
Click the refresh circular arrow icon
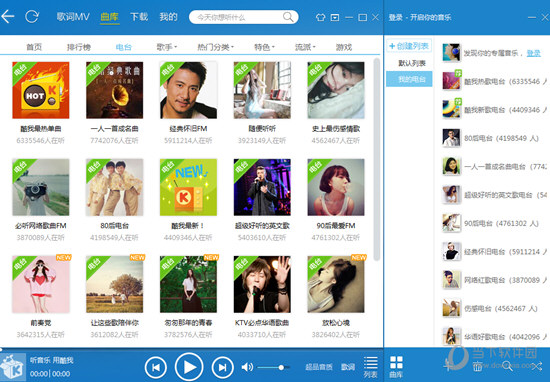coord(32,16)
